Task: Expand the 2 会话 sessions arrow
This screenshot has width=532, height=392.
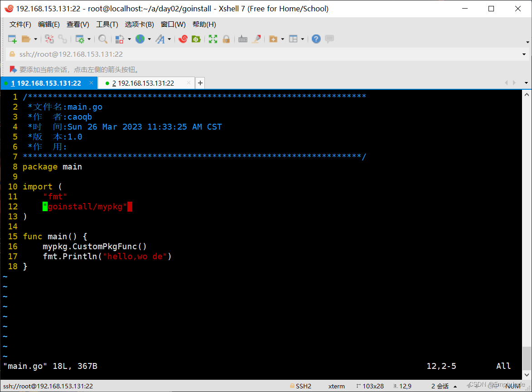Action: [x=455, y=386]
